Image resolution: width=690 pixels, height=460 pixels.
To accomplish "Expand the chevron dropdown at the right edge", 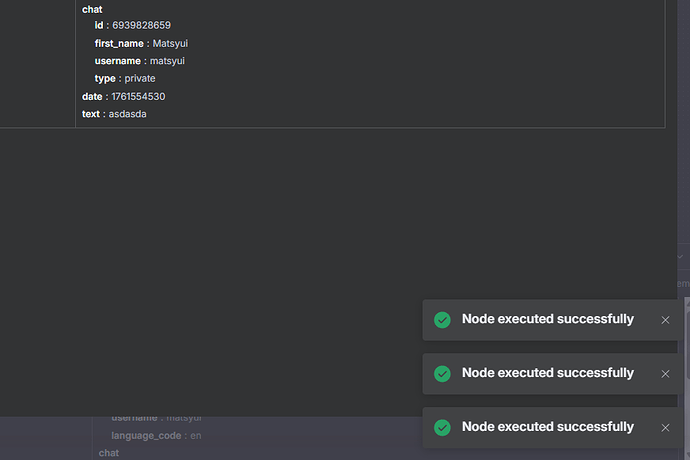I will [682, 257].
